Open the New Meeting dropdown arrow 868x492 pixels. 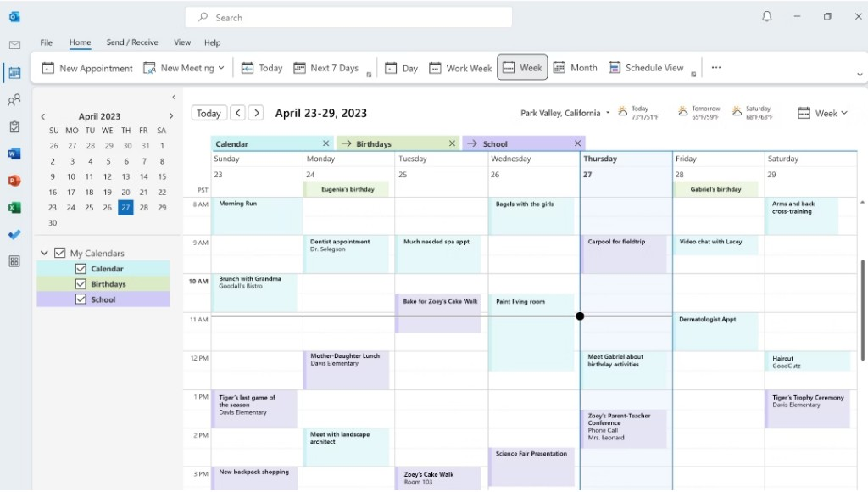click(220, 68)
